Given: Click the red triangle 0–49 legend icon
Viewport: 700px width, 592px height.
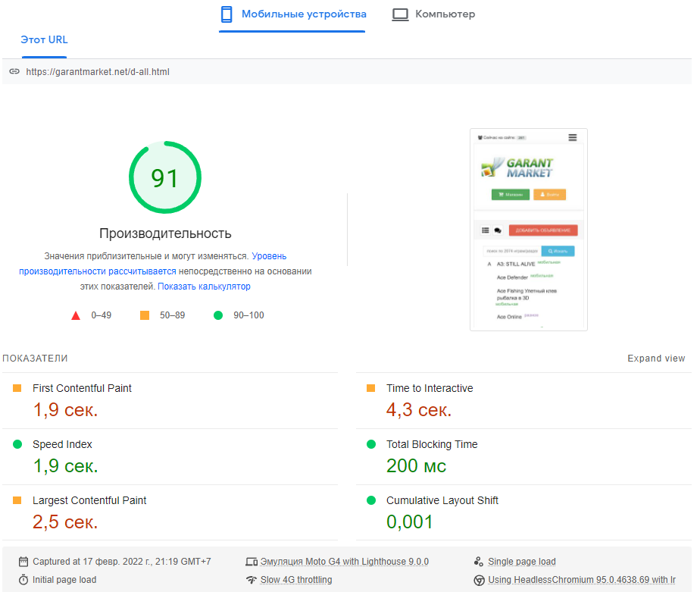Looking at the screenshot, I should pyautogui.click(x=76, y=315).
